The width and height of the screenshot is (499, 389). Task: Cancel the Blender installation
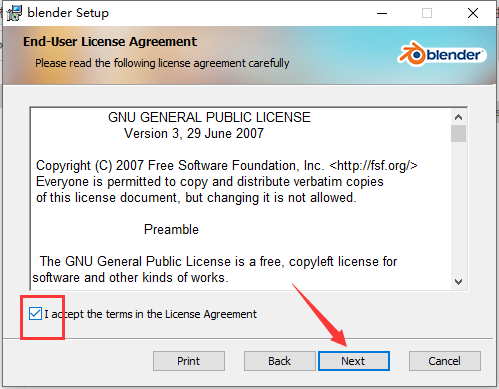[x=445, y=361]
